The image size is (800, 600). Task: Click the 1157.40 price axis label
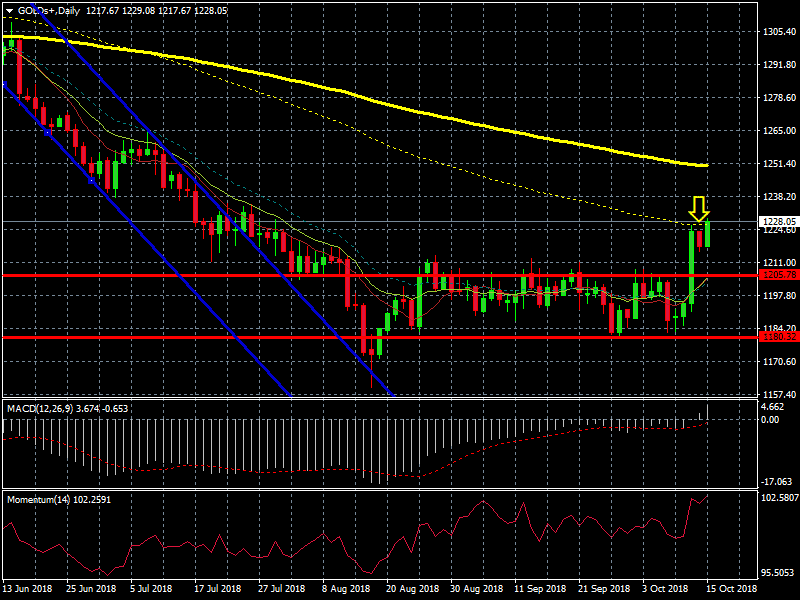[x=778, y=394]
